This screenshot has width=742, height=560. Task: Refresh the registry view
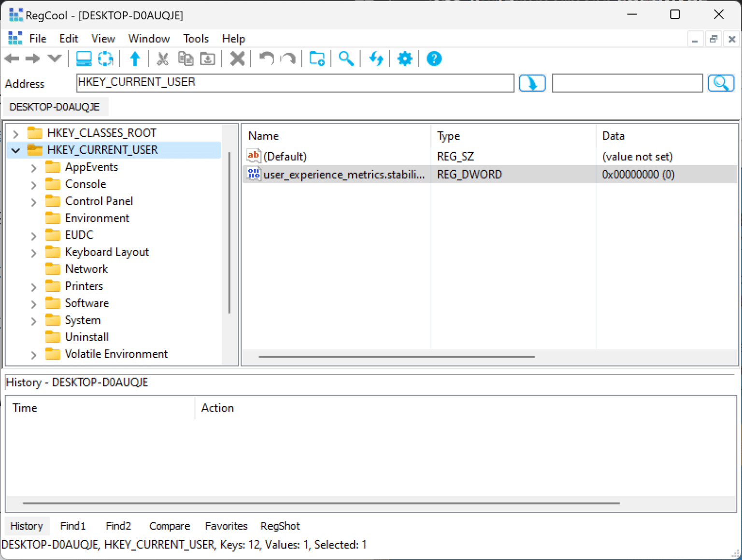click(x=376, y=58)
